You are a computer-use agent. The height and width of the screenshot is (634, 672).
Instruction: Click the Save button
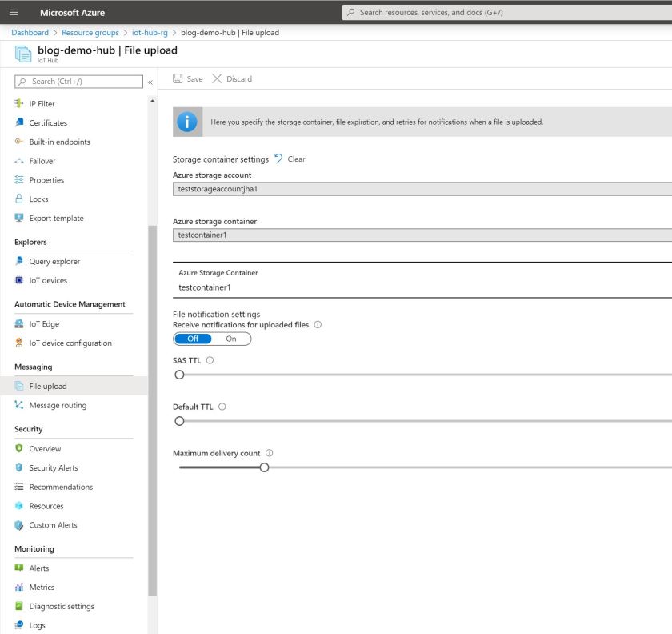[x=188, y=78]
